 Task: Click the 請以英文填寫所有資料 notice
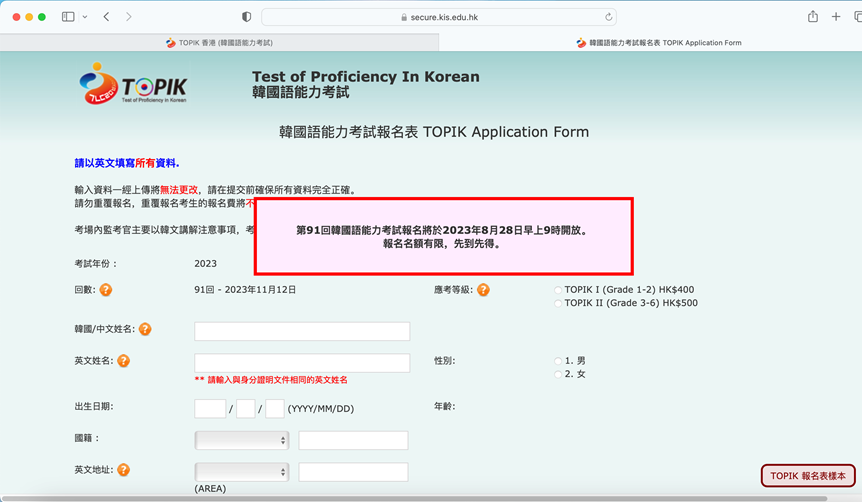(127, 163)
